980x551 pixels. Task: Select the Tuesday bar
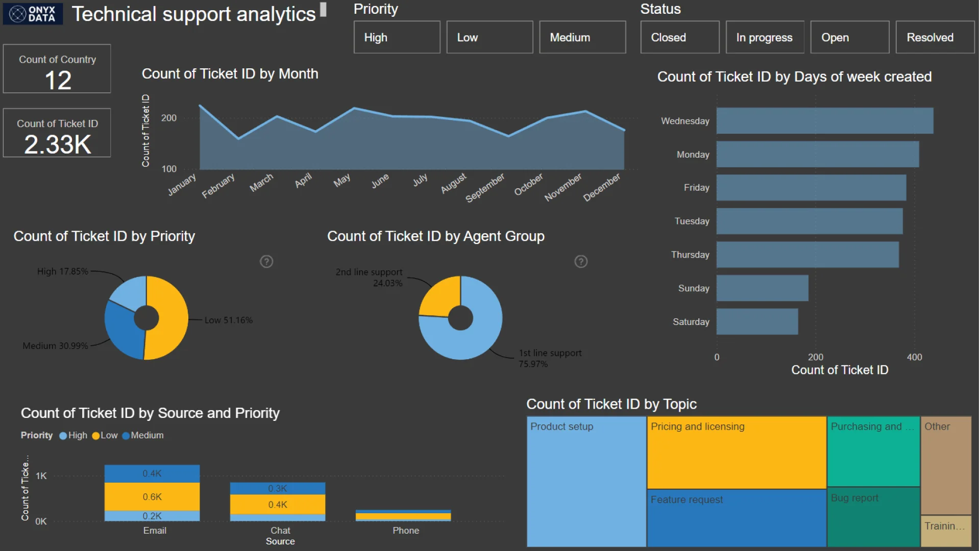[x=810, y=221]
